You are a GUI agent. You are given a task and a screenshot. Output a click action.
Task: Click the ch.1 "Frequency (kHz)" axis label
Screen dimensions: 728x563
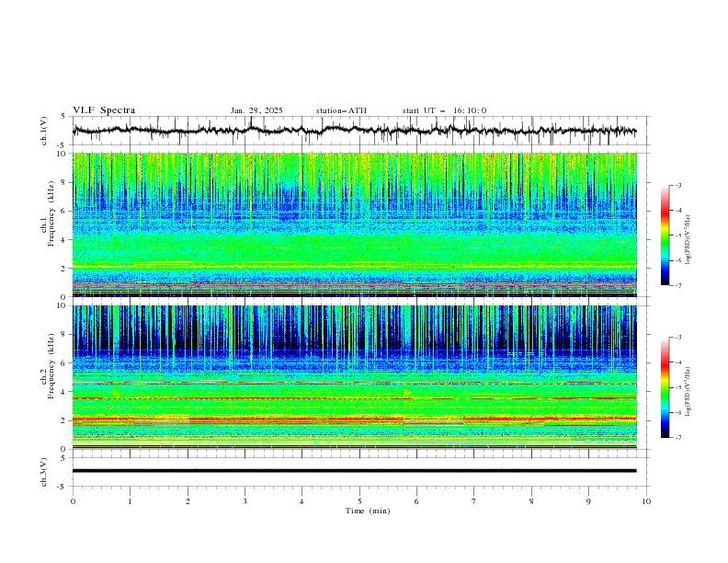tap(51, 212)
